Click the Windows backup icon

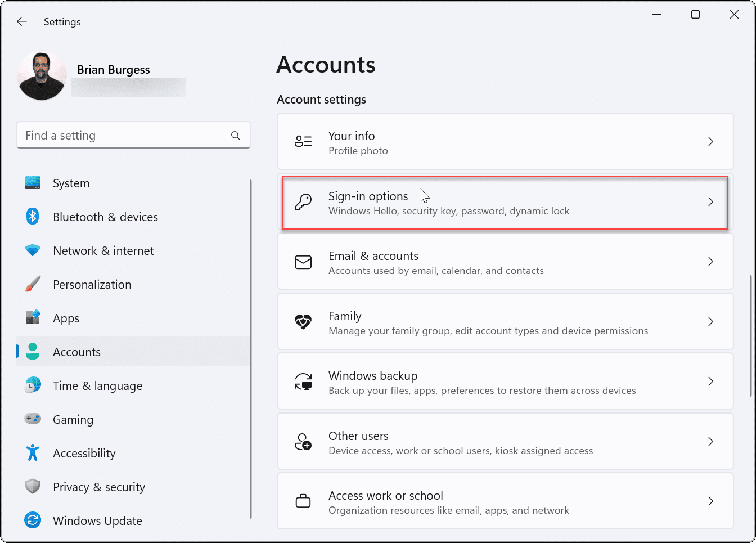click(x=303, y=382)
